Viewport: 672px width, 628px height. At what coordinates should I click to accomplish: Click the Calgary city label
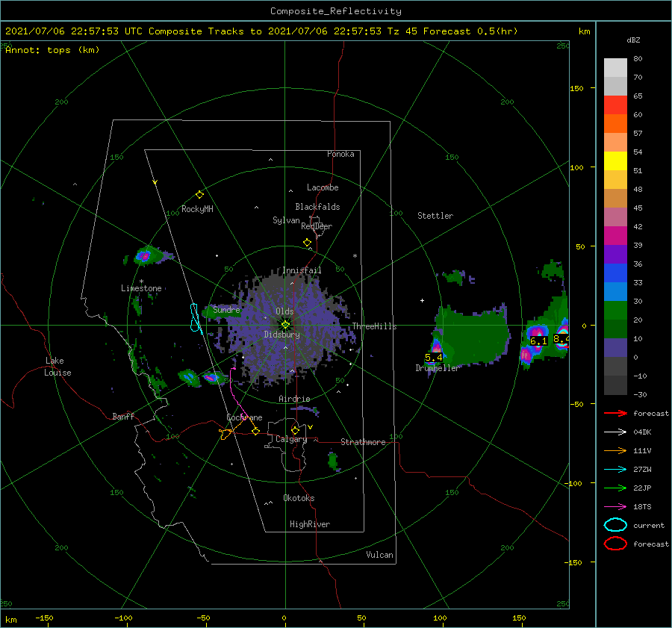pyautogui.click(x=291, y=439)
